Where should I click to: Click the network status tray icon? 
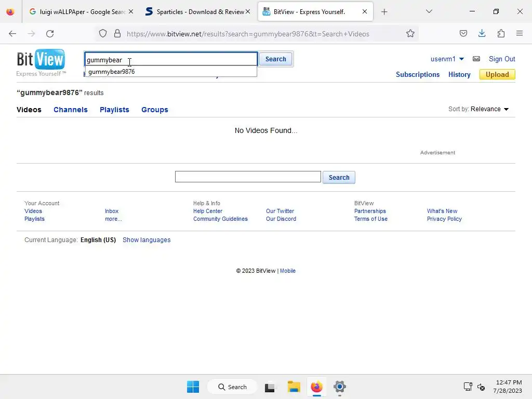[468, 387]
